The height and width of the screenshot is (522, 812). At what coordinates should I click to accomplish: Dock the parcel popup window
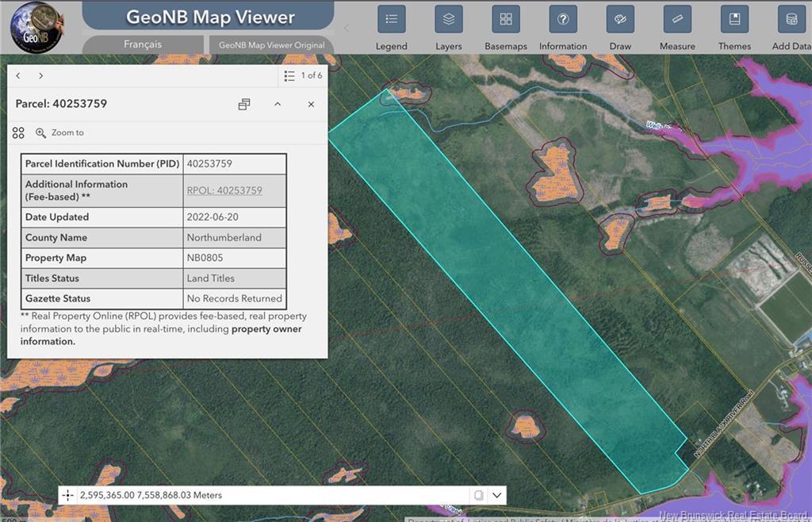[x=244, y=104]
